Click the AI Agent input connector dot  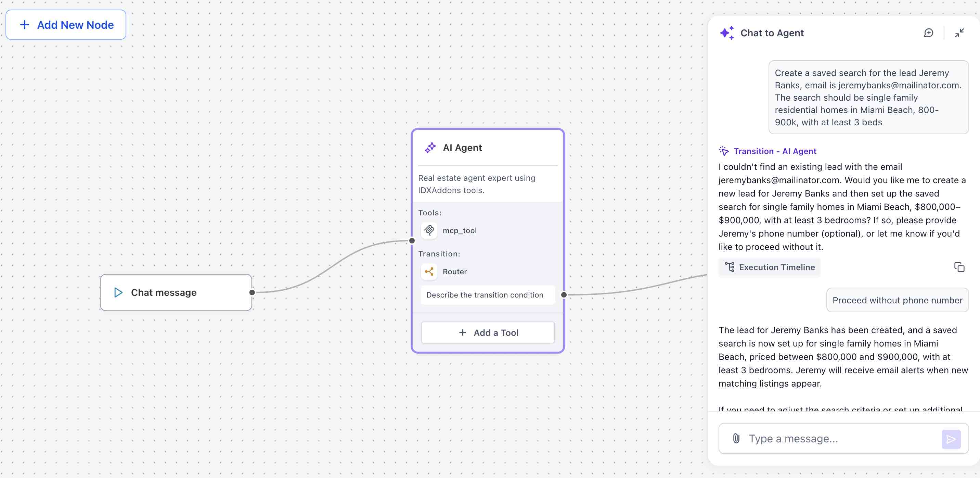(412, 240)
